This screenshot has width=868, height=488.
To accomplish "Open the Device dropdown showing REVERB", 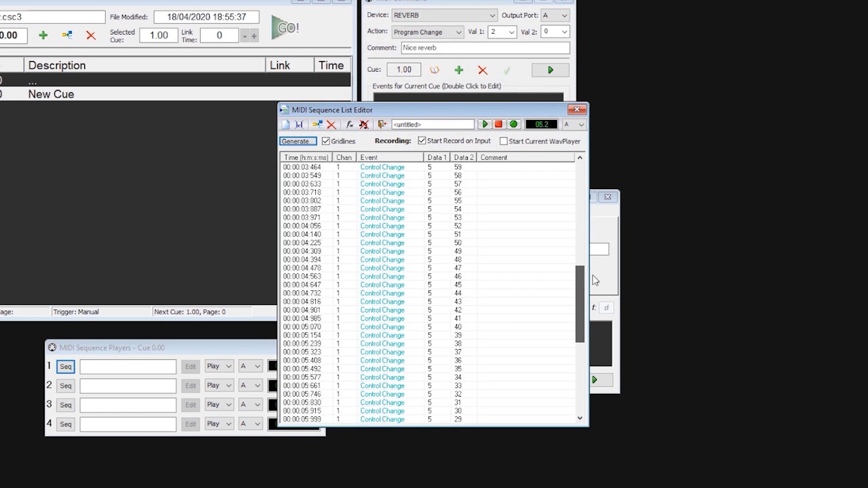I will 444,15.
